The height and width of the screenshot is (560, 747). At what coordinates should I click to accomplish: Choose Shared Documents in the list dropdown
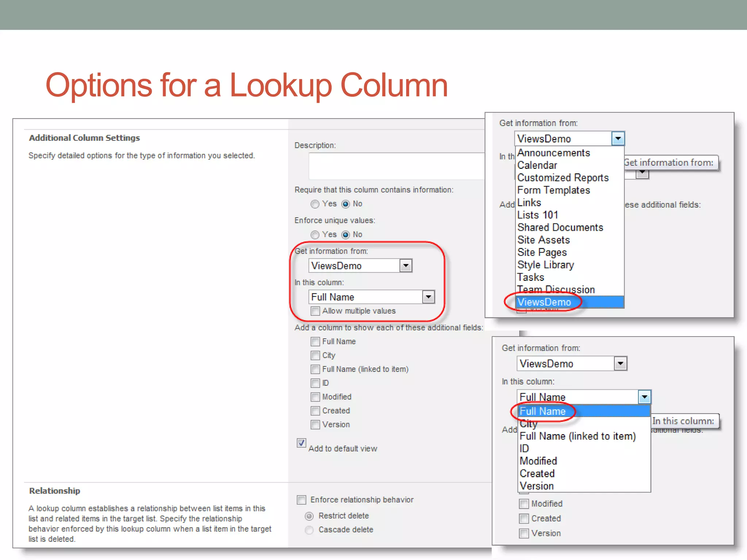coord(560,227)
